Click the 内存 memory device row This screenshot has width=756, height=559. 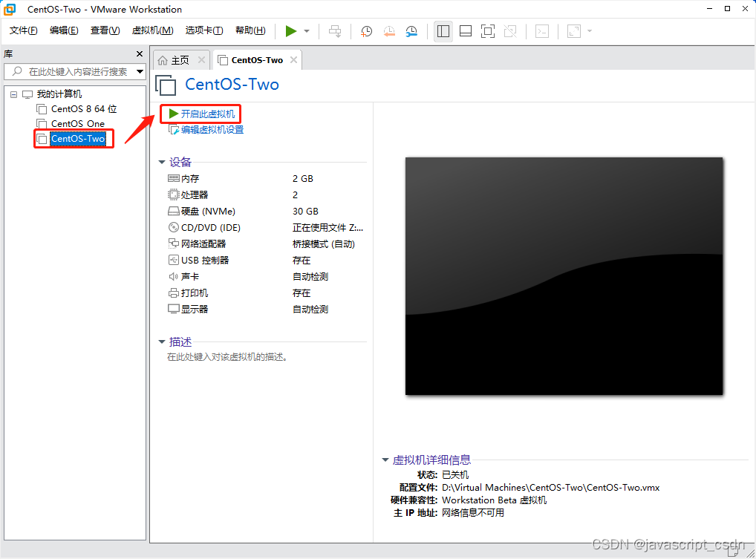point(265,179)
